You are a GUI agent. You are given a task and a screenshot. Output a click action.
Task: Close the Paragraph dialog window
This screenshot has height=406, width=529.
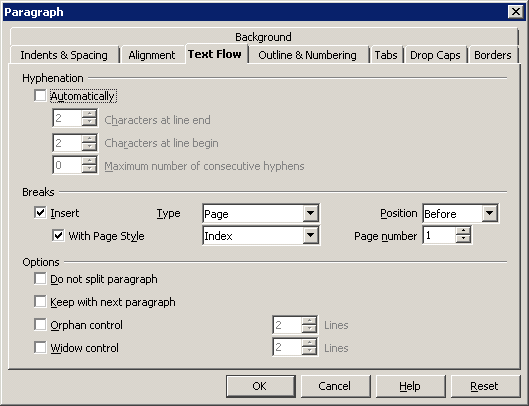click(516, 12)
